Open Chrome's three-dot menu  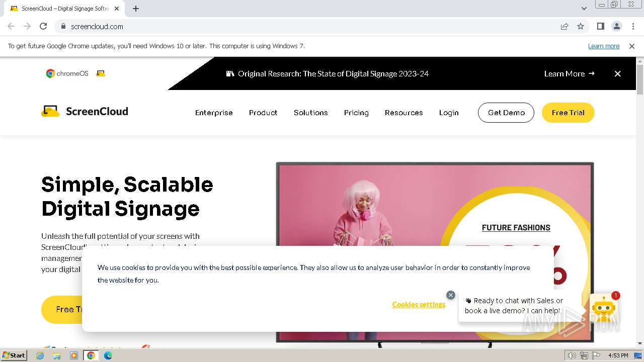pyautogui.click(x=633, y=26)
